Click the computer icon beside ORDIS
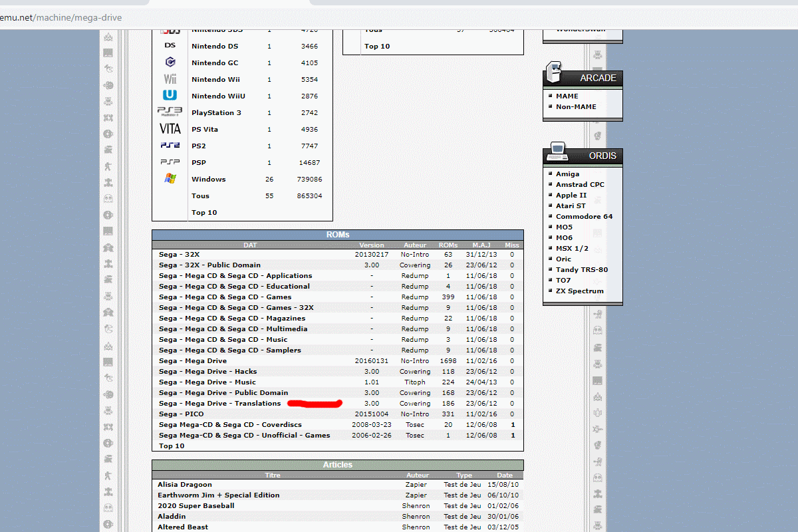798x532 pixels. click(556, 153)
